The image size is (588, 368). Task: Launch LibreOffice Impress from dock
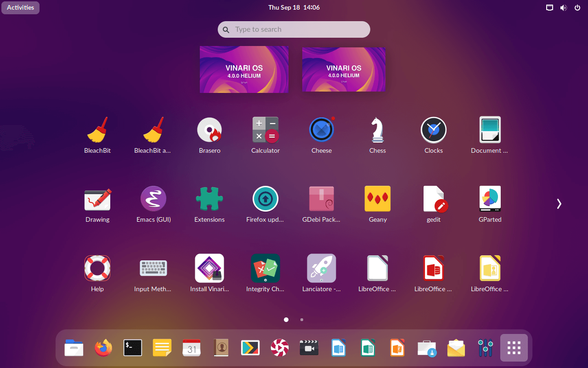click(397, 348)
